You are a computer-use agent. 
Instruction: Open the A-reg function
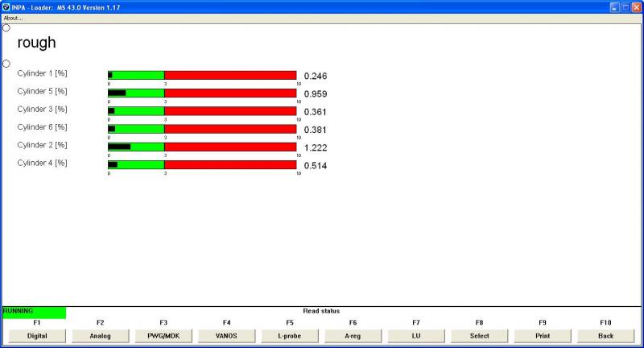353,335
